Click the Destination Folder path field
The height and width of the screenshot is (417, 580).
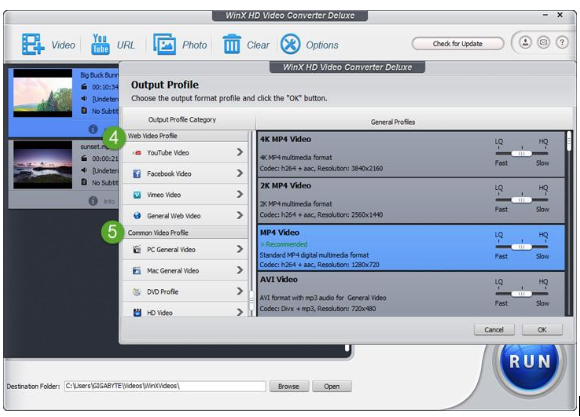165,386
